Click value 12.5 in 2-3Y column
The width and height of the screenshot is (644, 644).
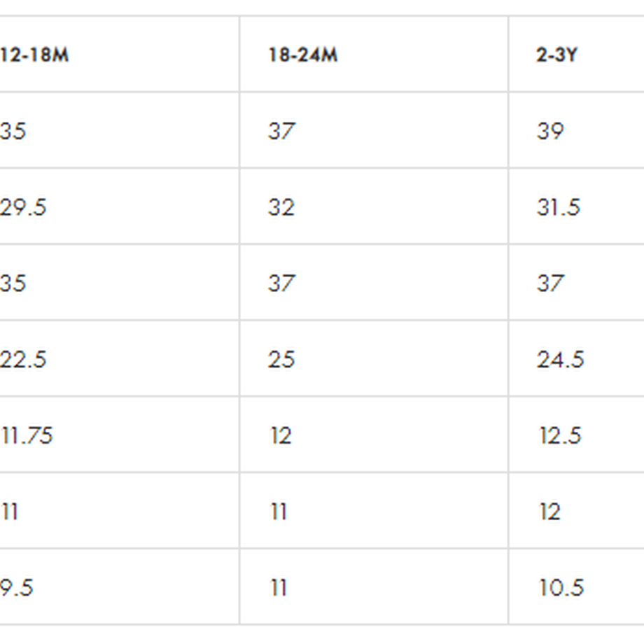tap(560, 435)
